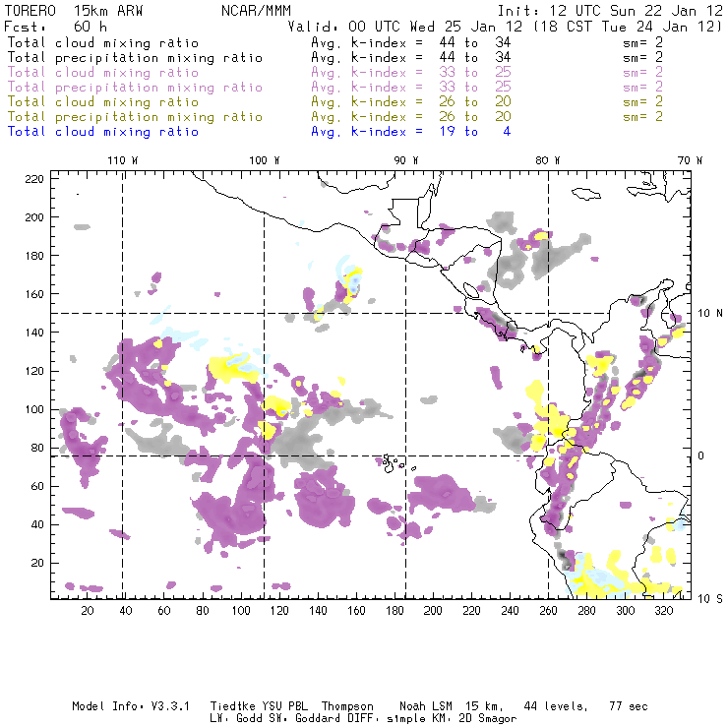Viewport: 728px width, 728px height.
Task: Click 'Valid: 00 UTC Wed 25 Jan 12' text
Action: (405, 27)
